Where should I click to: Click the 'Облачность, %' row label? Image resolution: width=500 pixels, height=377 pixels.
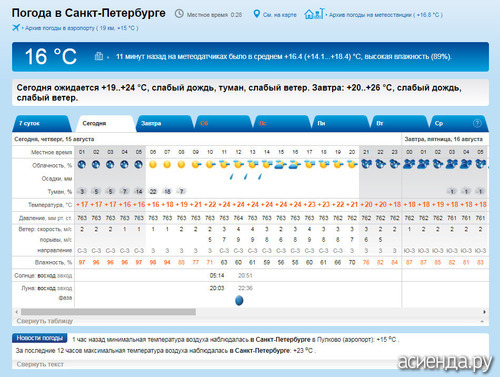[52, 165]
